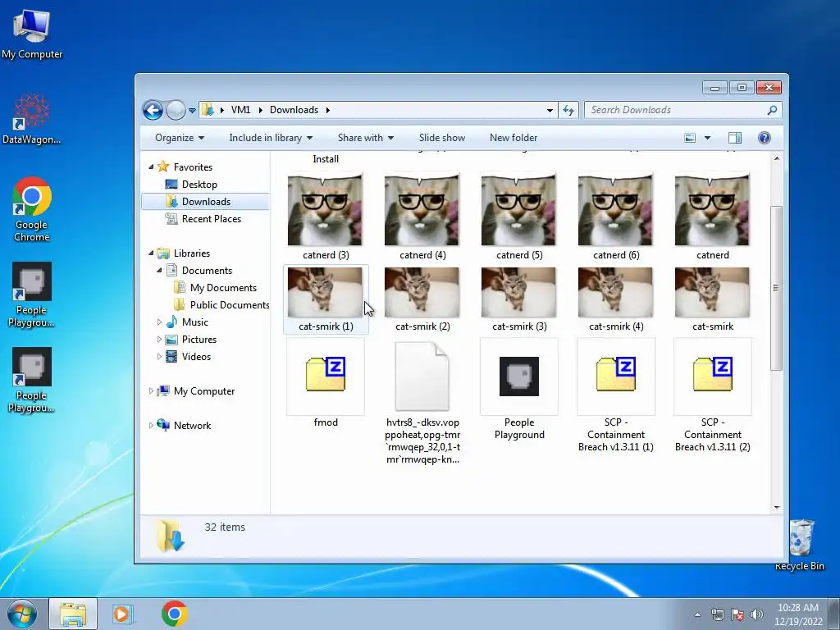Collapse the Favorites tree group
840x630 pixels.
151,167
